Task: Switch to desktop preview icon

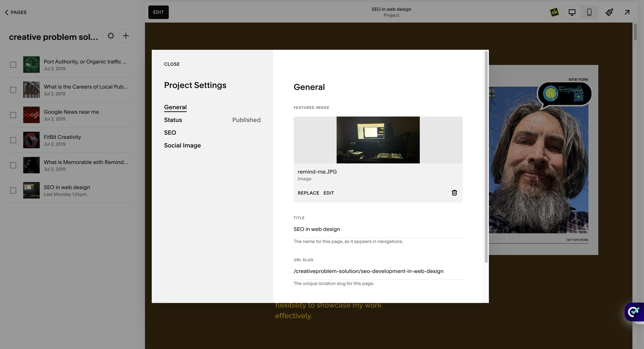Action: click(572, 12)
